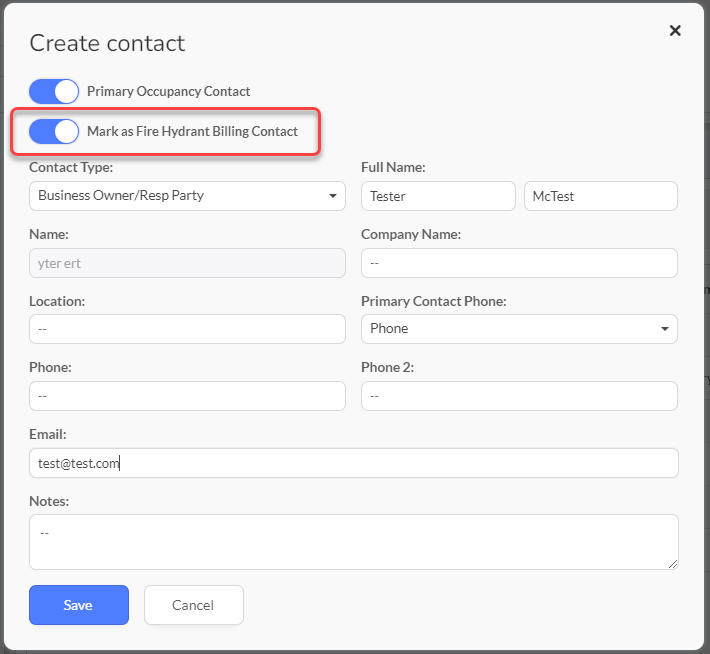Click the first name field containing Tester
This screenshot has width=710, height=654.
tap(438, 196)
